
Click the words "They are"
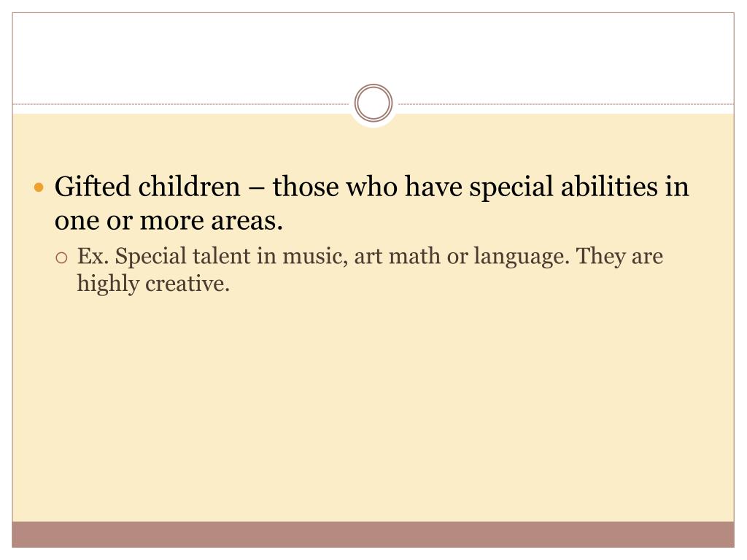619,256
